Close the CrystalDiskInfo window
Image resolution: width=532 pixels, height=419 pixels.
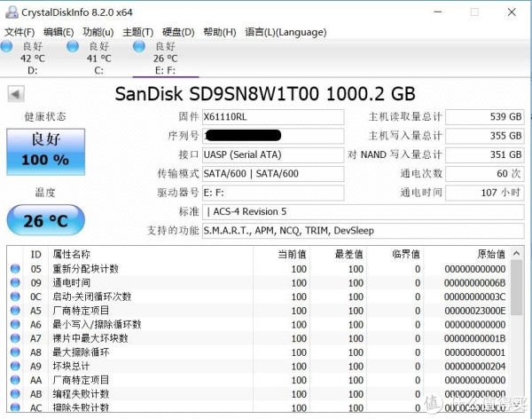[512, 12]
